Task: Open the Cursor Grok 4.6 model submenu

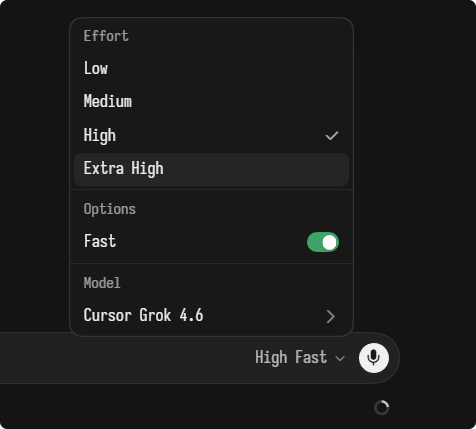Action: coord(211,315)
